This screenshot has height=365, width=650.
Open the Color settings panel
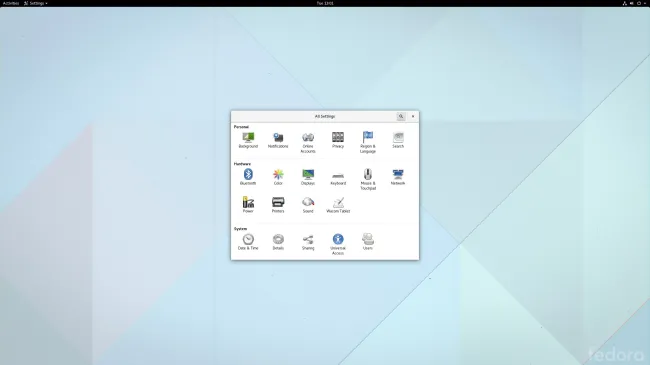(278, 177)
